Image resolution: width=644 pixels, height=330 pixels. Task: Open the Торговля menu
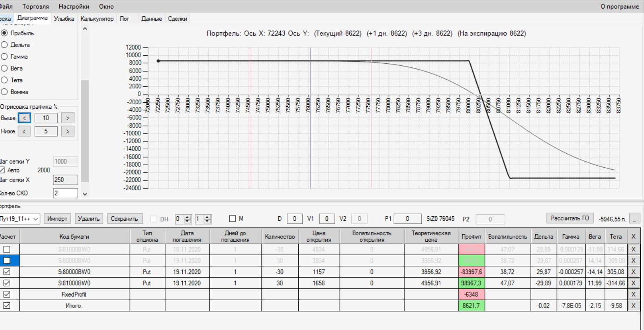(x=36, y=7)
